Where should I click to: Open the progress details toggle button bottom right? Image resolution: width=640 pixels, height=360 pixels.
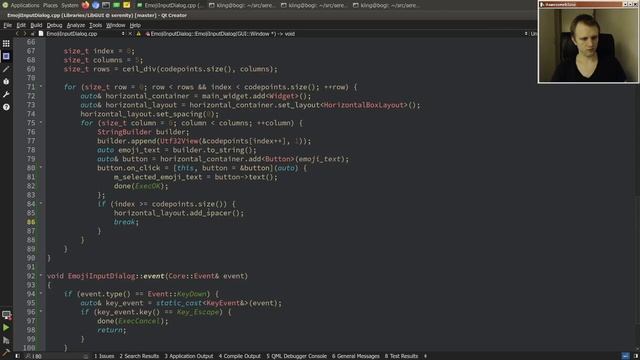click(x=625, y=356)
